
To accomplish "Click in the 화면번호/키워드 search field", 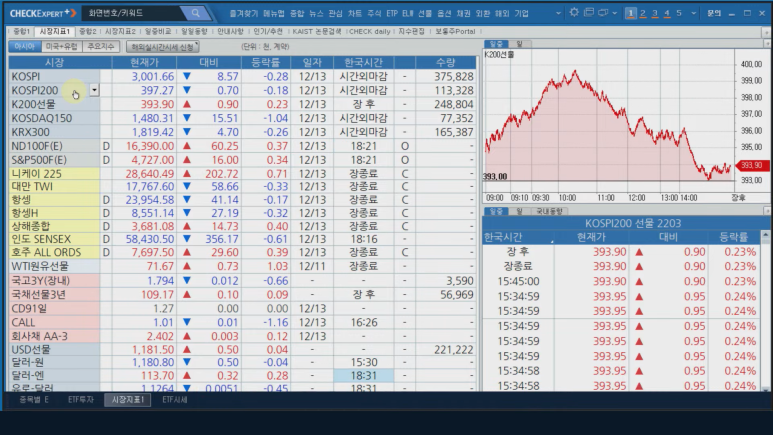I will 133,13.
